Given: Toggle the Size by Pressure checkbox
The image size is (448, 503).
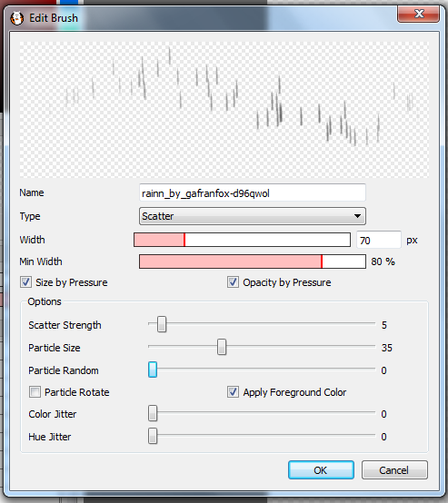Looking at the screenshot, I should [25, 282].
